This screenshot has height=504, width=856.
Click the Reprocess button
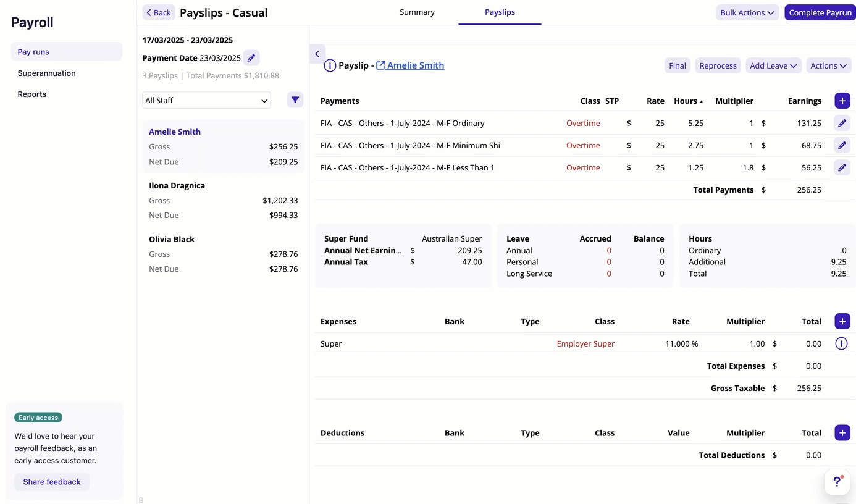point(718,65)
